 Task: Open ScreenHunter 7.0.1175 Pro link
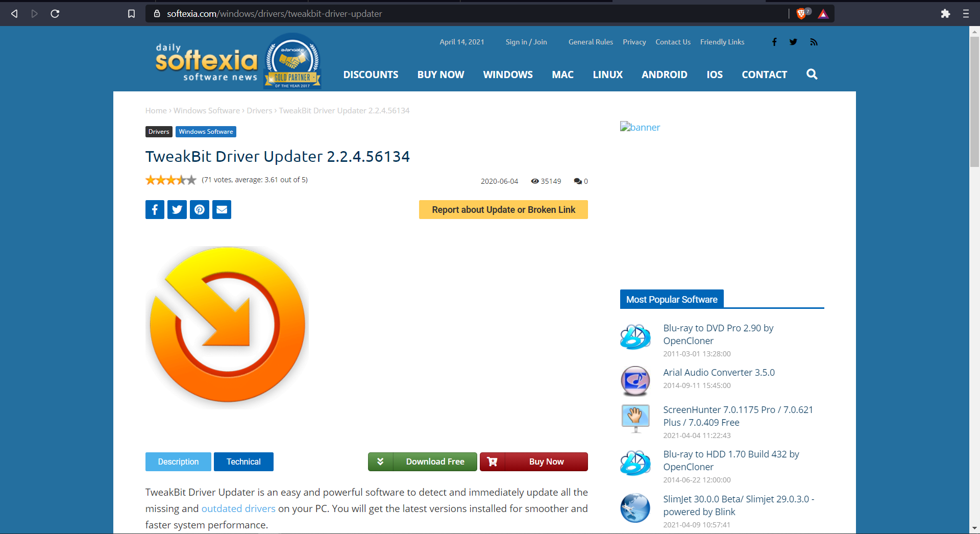click(x=738, y=416)
